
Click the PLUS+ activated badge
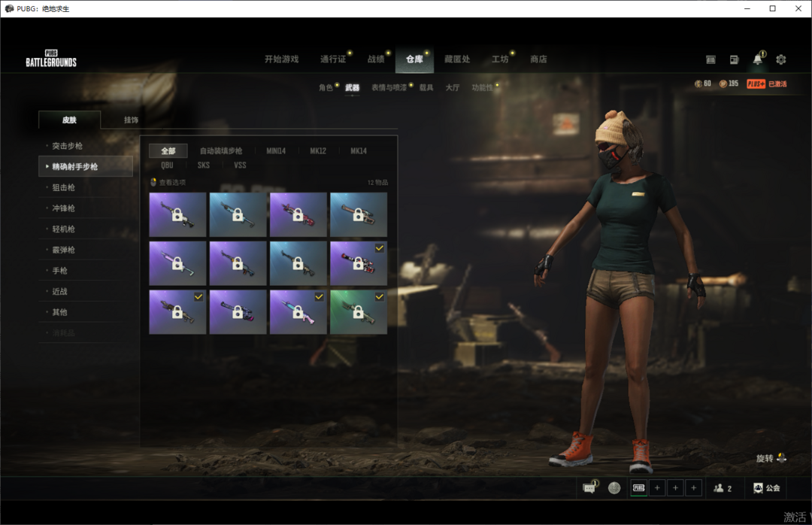click(x=756, y=83)
